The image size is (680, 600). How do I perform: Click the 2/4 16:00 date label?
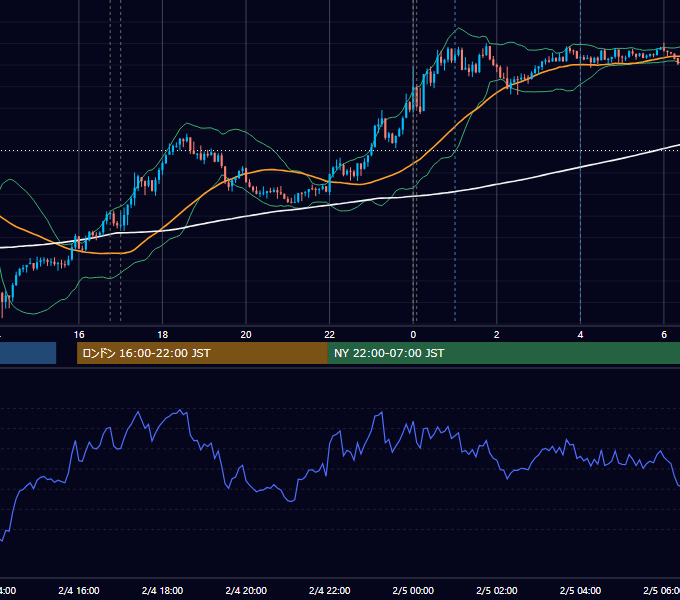pyautogui.click(x=79, y=590)
